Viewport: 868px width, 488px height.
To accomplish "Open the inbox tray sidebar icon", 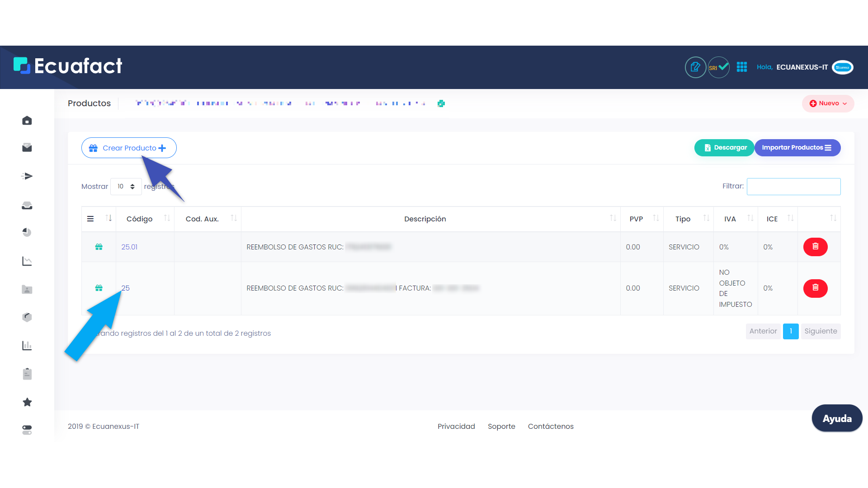I will click(27, 206).
